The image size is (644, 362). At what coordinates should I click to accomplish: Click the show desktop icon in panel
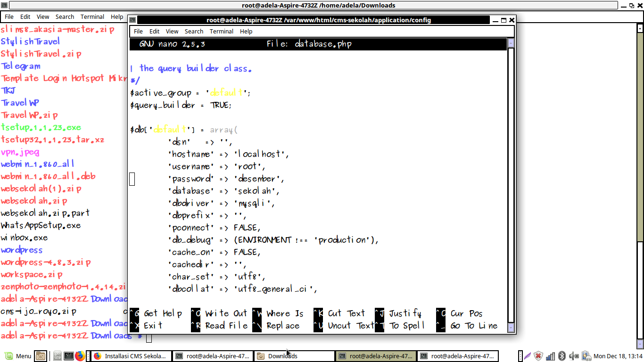coord(41,356)
